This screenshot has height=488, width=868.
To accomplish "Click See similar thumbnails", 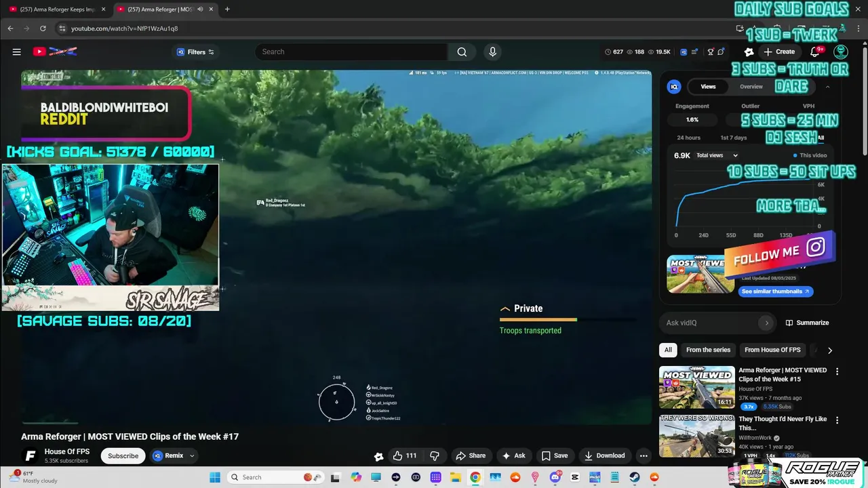I will 776,291.
